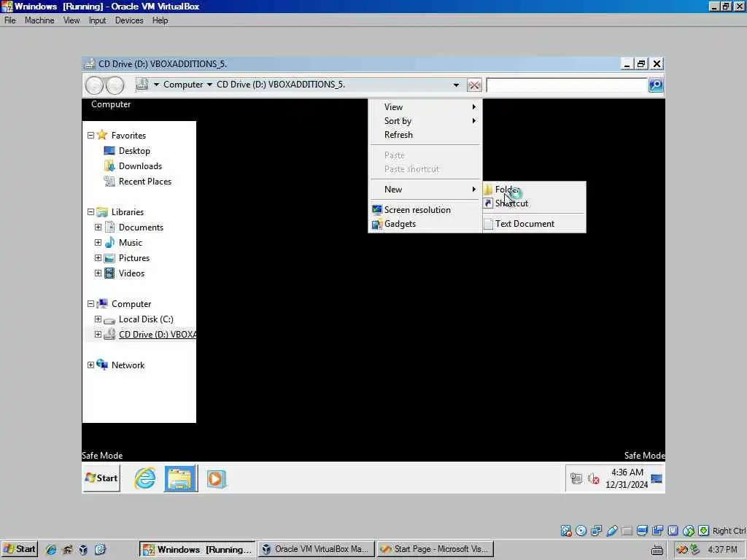Open the Computer breadcrumb dropdown arrow

click(x=209, y=85)
